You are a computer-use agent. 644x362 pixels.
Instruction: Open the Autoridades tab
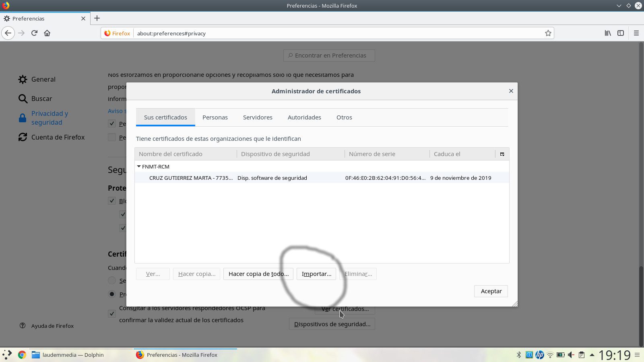pos(304,117)
